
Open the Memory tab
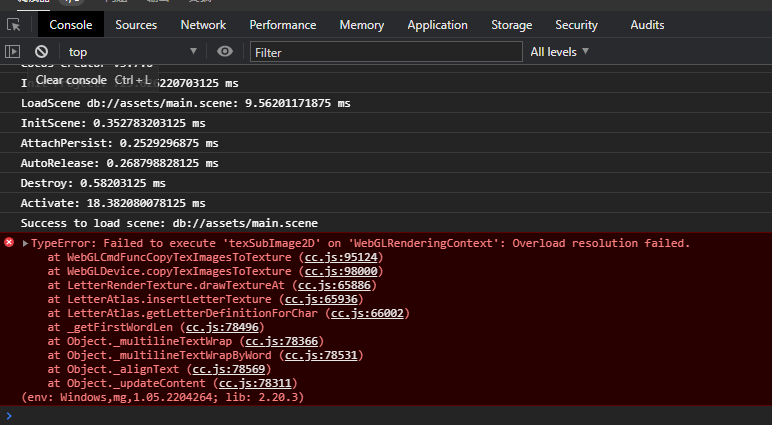pyautogui.click(x=361, y=25)
